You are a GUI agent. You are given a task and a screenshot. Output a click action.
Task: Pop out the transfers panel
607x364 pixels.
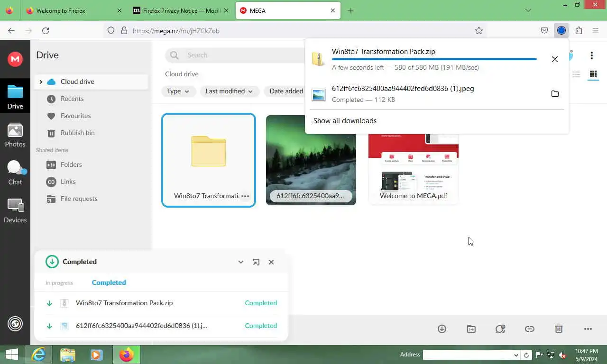click(x=256, y=262)
